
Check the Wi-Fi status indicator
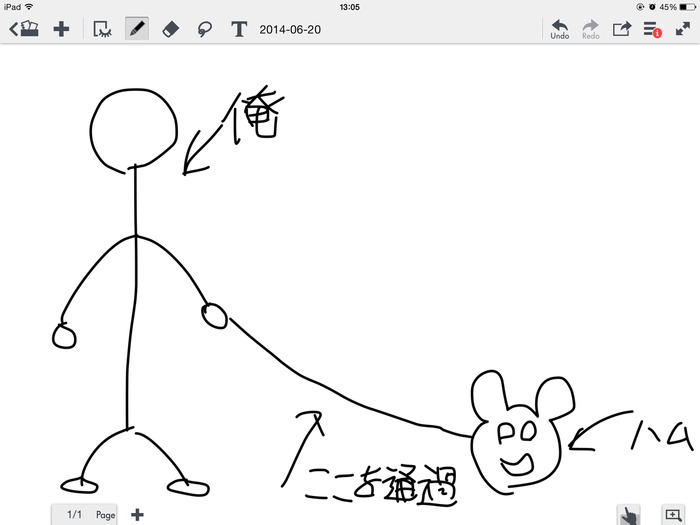(x=29, y=7)
